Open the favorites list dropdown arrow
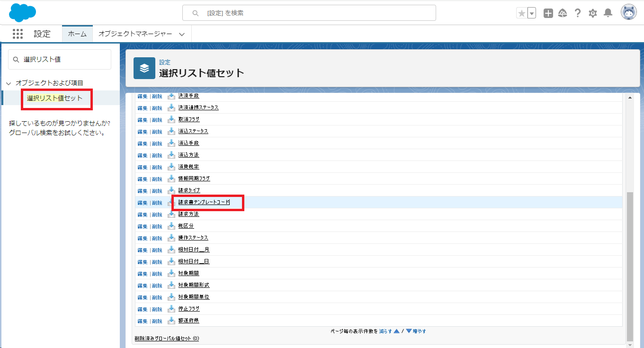Image resolution: width=644 pixels, height=348 pixels. [532, 13]
